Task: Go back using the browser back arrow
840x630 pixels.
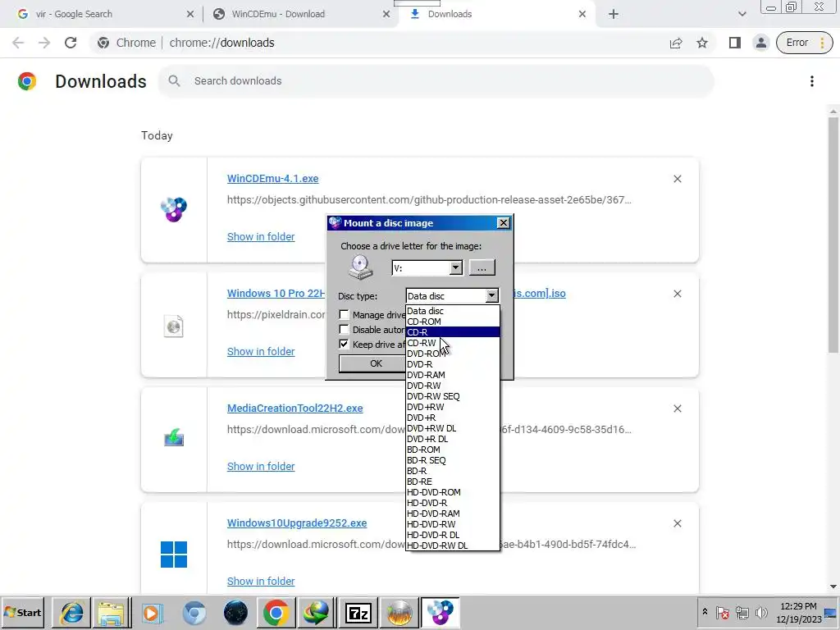Action: 18,43
